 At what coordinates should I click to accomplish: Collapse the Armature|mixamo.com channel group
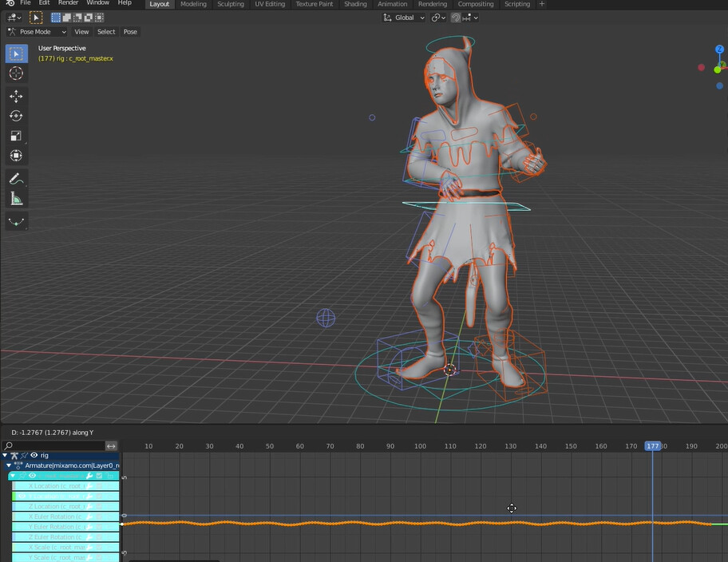pyautogui.click(x=9, y=465)
